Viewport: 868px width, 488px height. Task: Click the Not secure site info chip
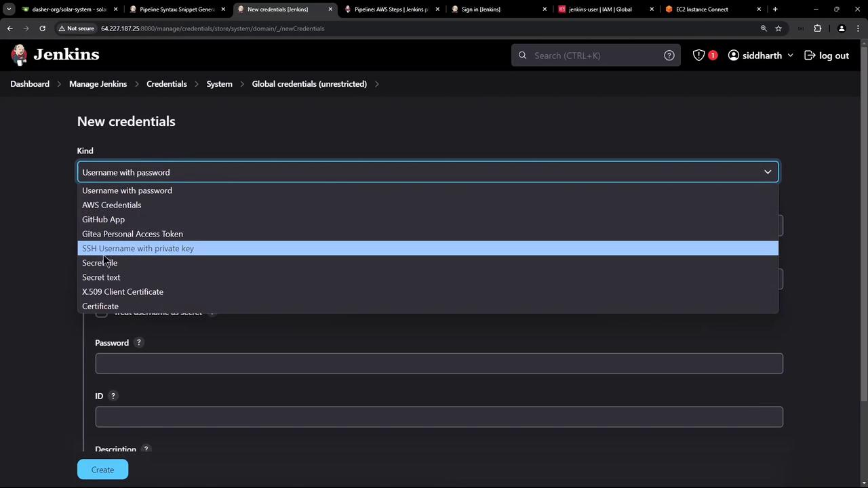coord(77,28)
